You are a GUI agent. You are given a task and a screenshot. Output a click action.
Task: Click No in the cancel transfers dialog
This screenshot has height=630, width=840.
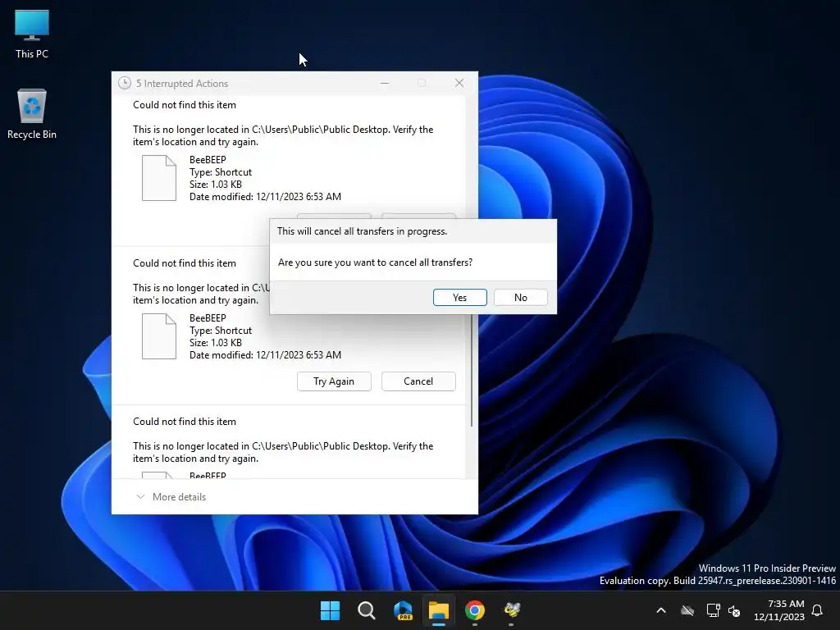[521, 297]
